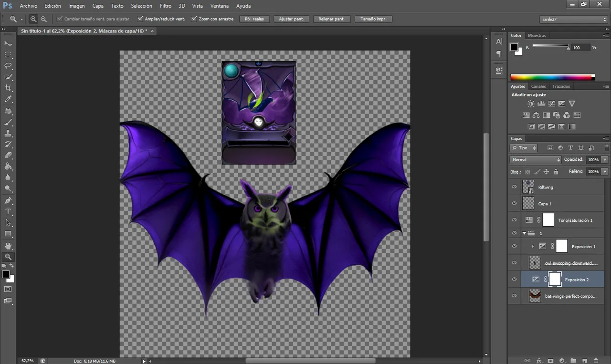The height and width of the screenshot is (364, 611).
Task: Switch to the Muestras tab
Action: tap(537, 35)
